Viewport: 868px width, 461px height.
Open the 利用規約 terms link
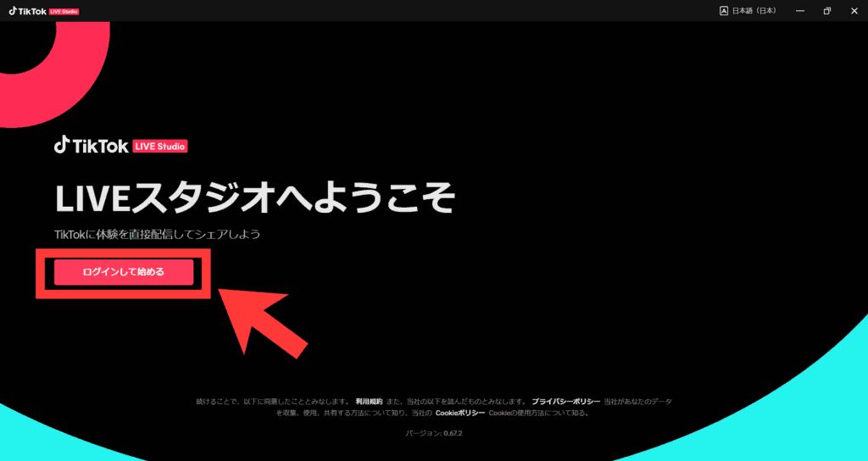(369, 401)
